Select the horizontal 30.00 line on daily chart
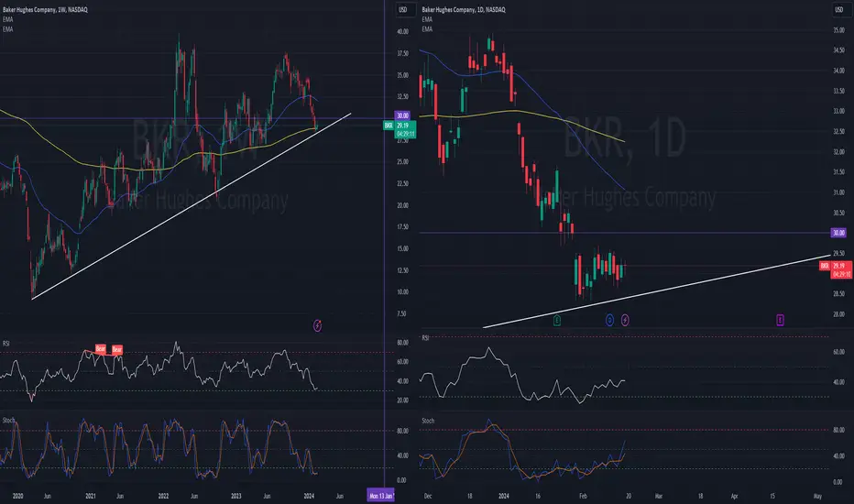The width and height of the screenshot is (854, 504). [625, 233]
